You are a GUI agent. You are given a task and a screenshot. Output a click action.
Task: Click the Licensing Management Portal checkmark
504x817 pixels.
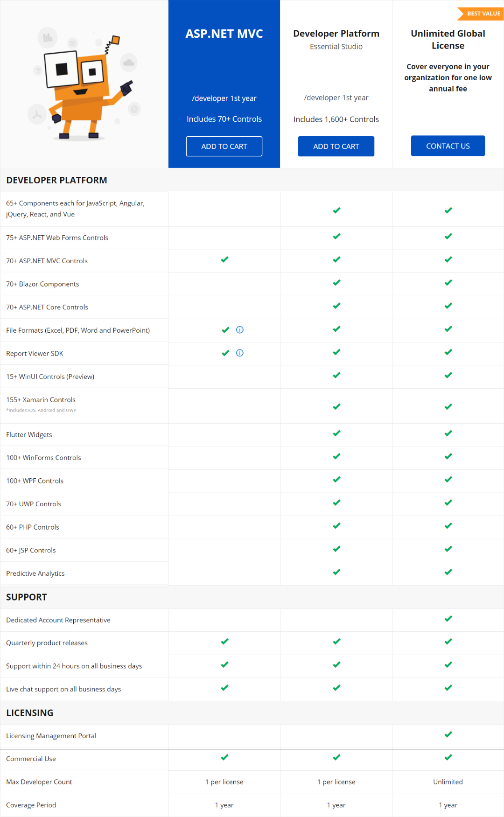pyautogui.click(x=448, y=734)
